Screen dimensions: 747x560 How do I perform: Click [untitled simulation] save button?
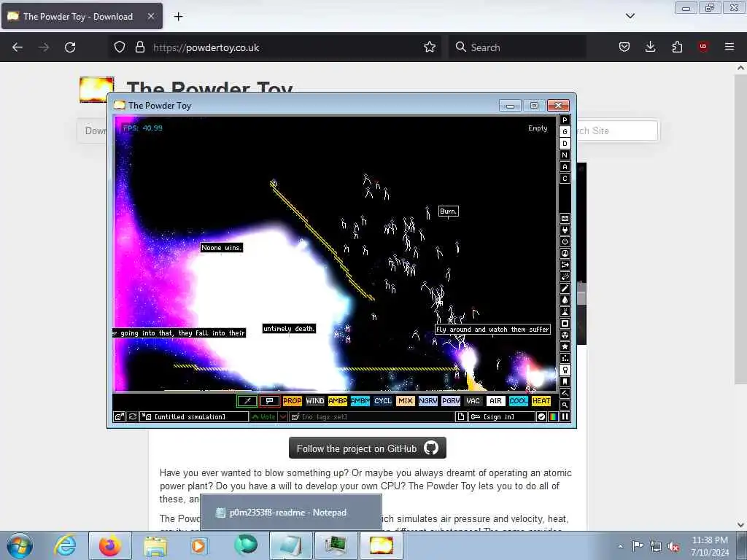194,416
